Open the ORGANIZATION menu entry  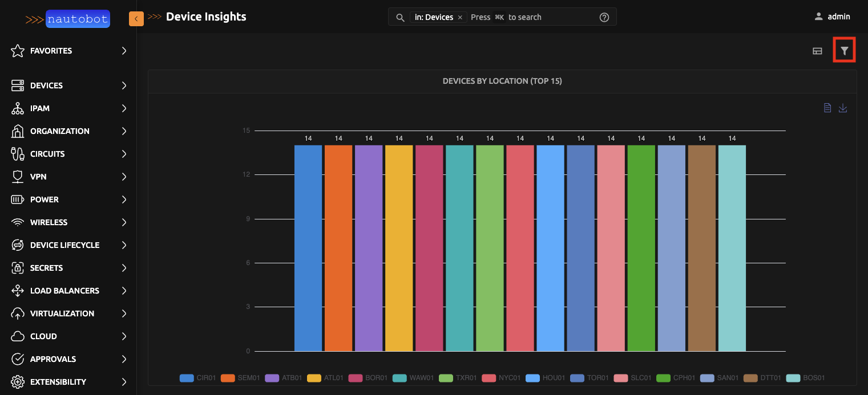coord(59,131)
